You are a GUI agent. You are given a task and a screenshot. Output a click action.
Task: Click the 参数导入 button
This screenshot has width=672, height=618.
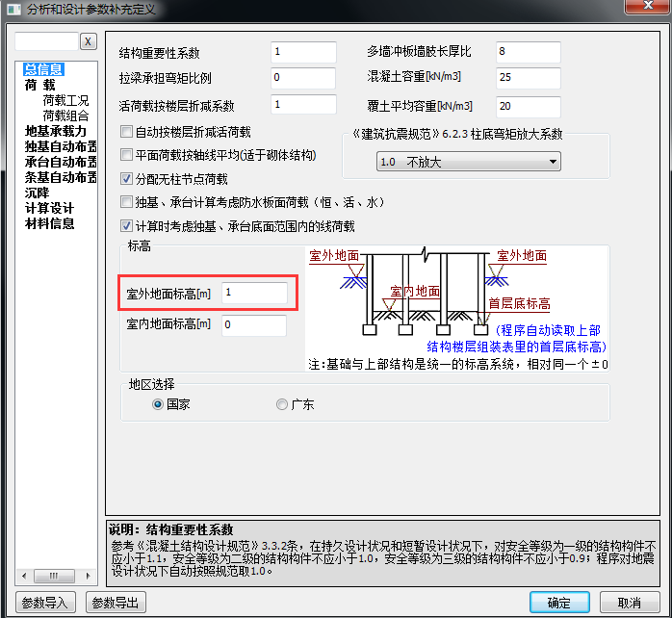43,603
